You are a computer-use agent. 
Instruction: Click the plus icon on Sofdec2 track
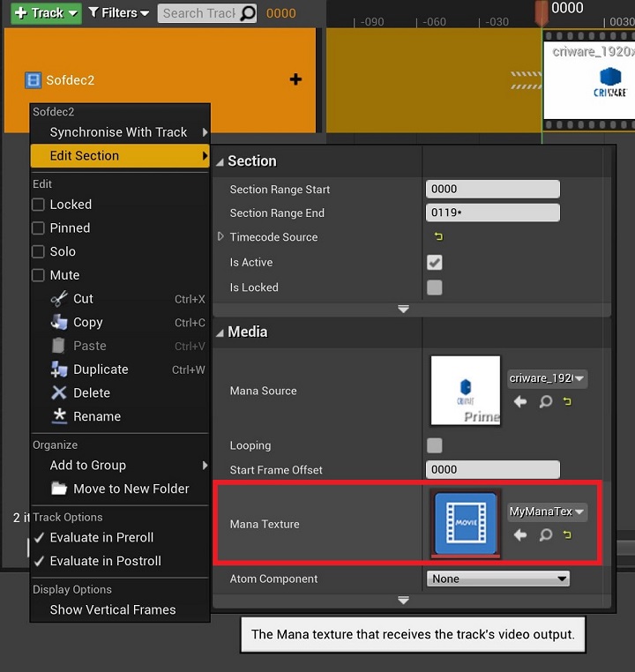tap(295, 79)
